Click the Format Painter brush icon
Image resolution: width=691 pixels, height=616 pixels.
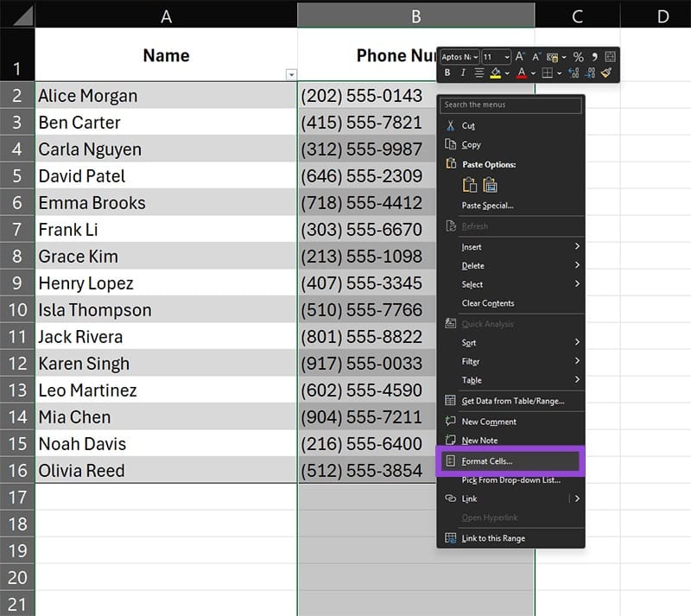607,73
